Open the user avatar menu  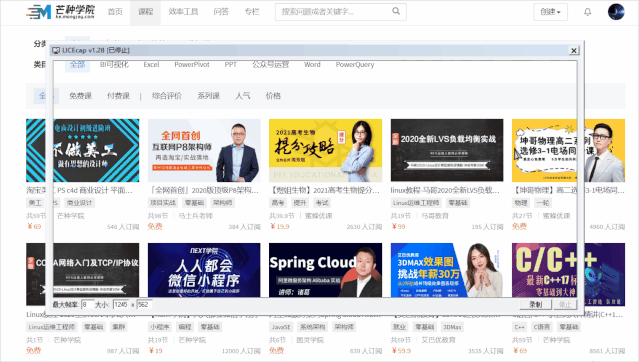616,12
